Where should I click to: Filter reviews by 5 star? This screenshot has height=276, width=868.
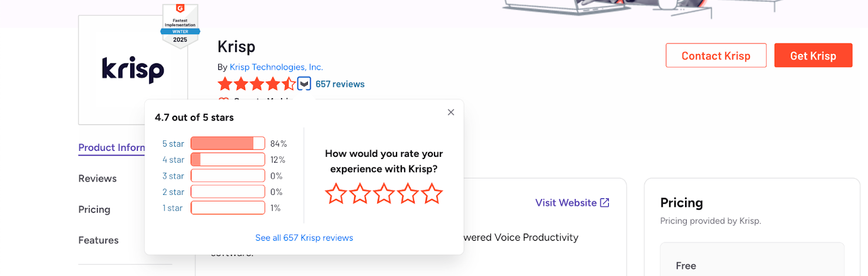[173, 144]
